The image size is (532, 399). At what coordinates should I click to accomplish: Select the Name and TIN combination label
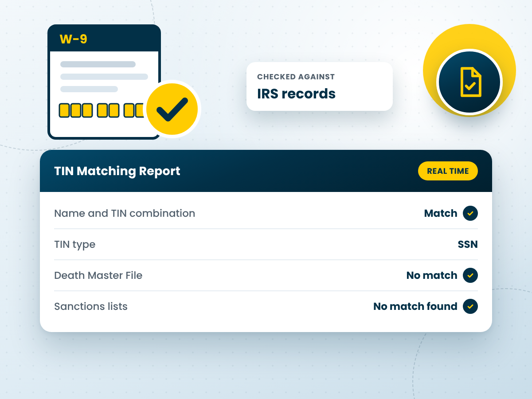(125, 213)
